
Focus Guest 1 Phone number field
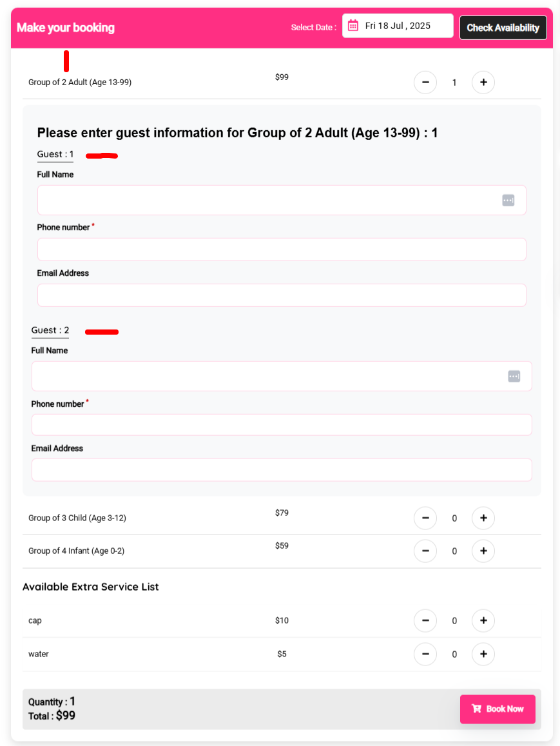pyautogui.click(x=282, y=250)
